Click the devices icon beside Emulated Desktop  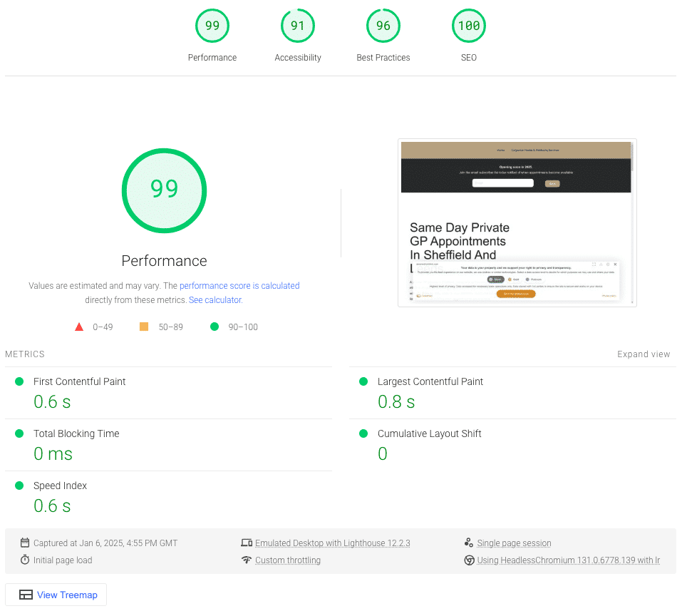click(247, 543)
